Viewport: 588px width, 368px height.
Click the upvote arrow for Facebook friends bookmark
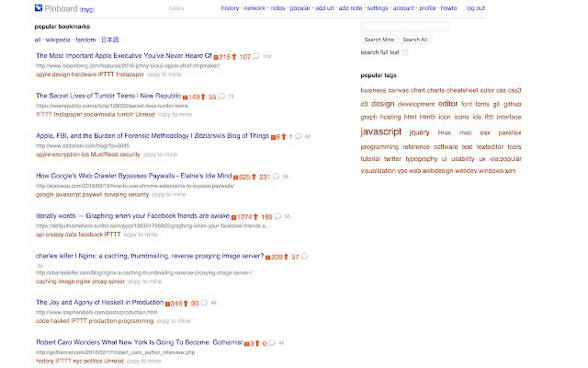point(255,217)
